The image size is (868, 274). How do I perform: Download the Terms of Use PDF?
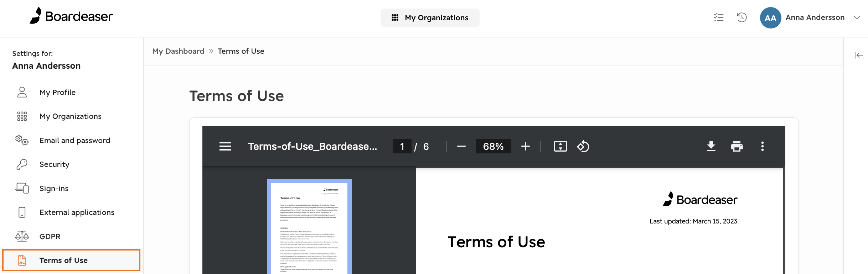[711, 146]
